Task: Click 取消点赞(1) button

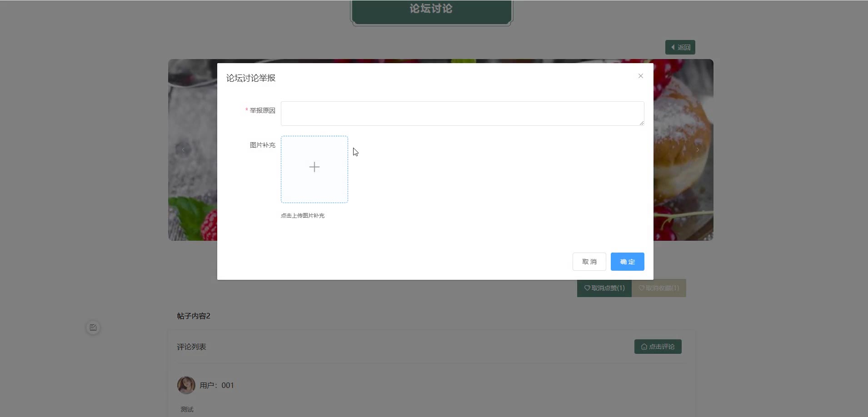Action: point(604,288)
